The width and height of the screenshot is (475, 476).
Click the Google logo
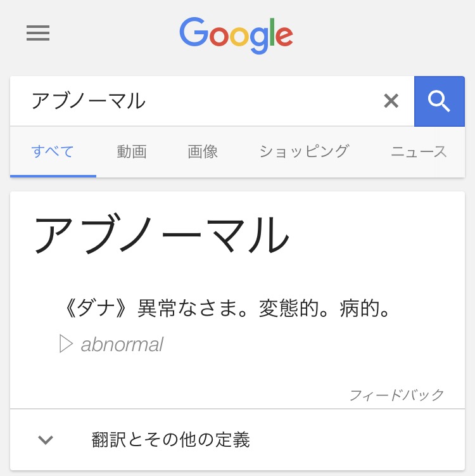point(236,35)
